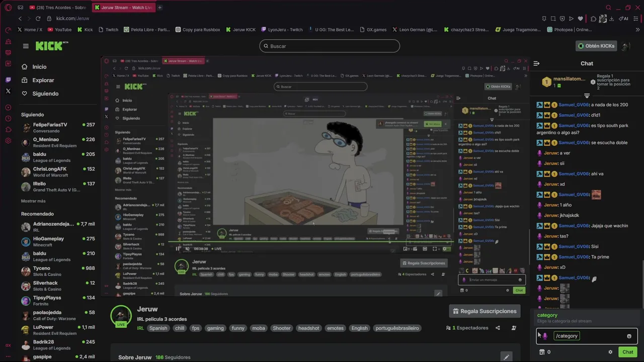Open FelipeFariasTV channel
The image size is (644, 362).
(58, 128)
